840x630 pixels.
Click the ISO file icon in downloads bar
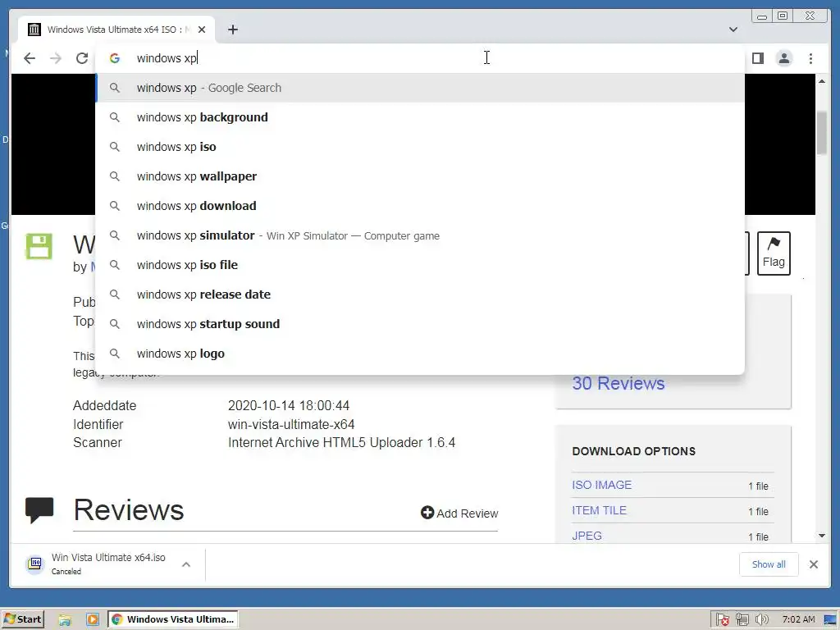point(35,564)
